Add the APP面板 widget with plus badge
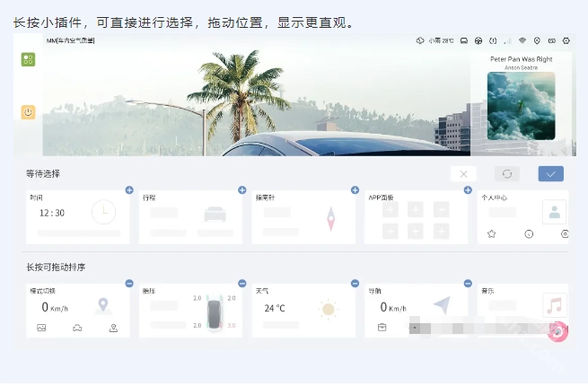 (467, 190)
